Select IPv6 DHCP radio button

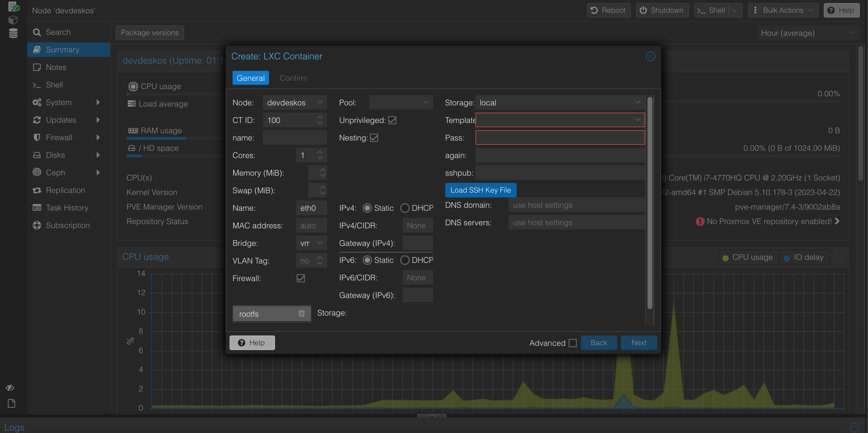[x=404, y=260]
